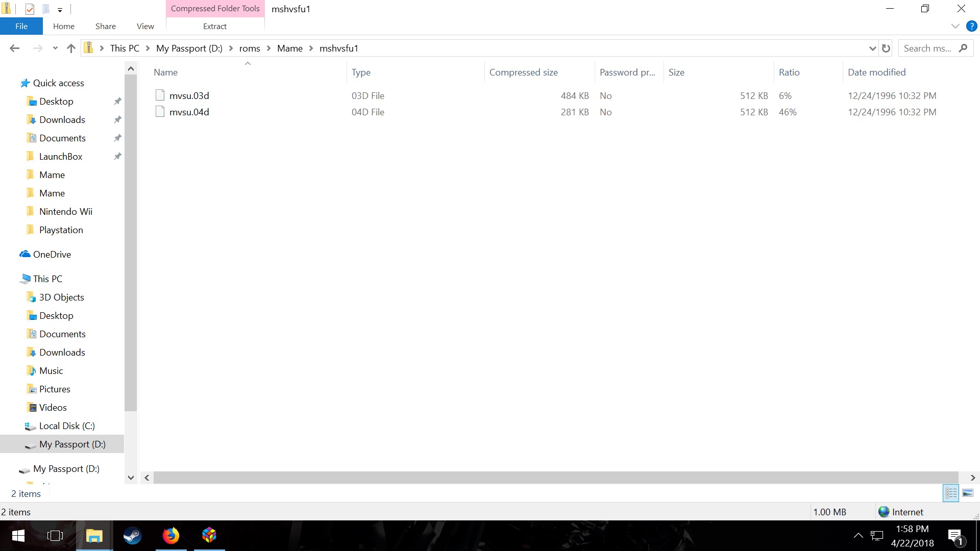Select Quick access in navigation pane
980x551 pixels.
pos(58,83)
